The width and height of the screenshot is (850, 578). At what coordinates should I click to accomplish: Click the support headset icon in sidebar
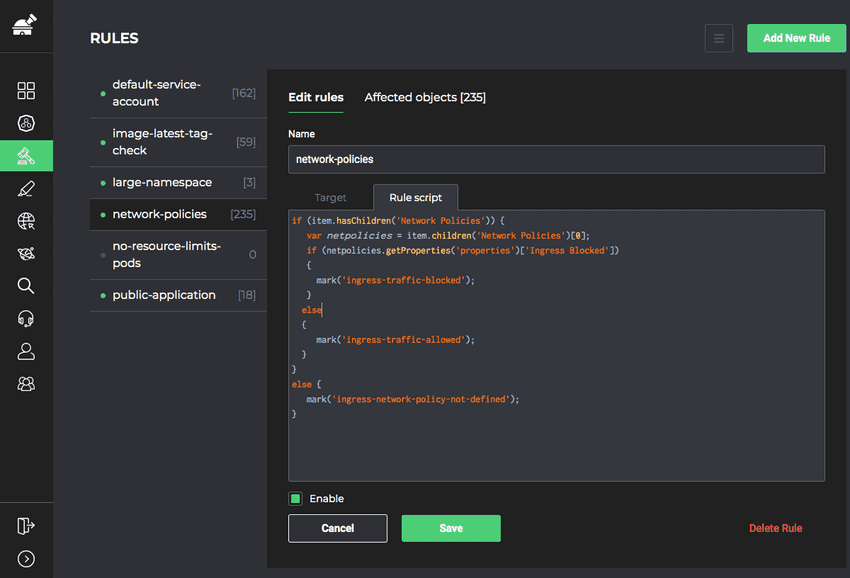[26, 319]
